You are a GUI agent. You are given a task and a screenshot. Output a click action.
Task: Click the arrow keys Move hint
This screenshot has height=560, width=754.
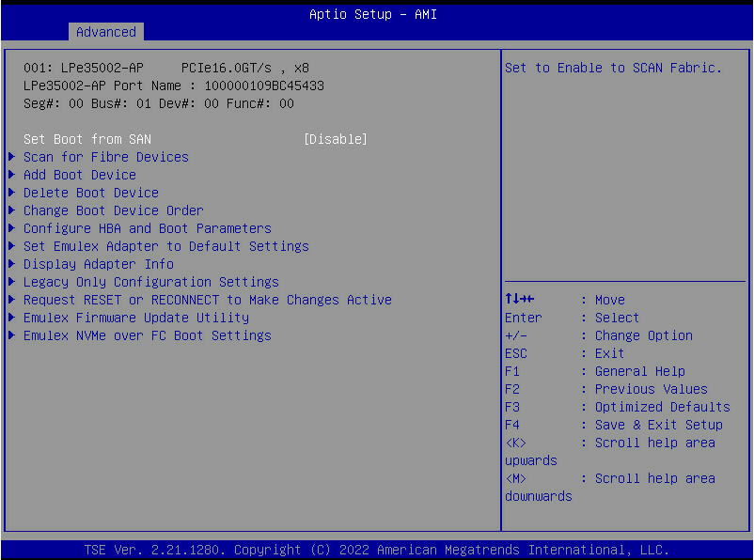(564, 300)
